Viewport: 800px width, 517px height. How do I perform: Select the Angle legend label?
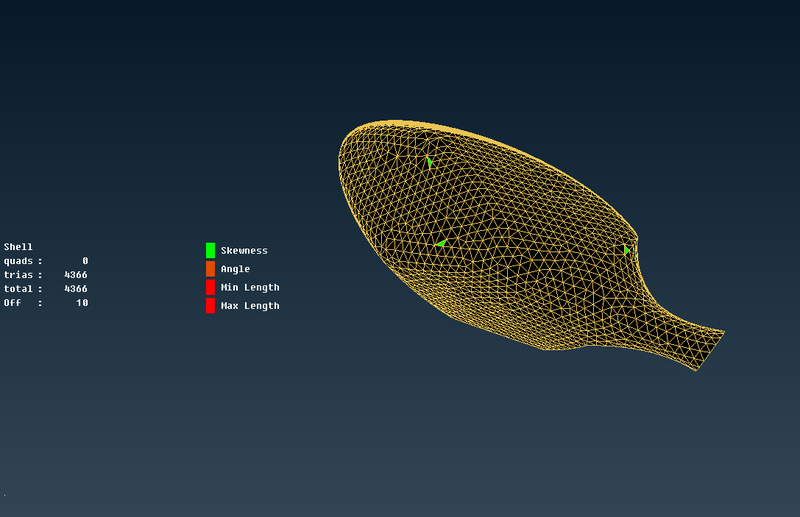(x=235, y=269)
